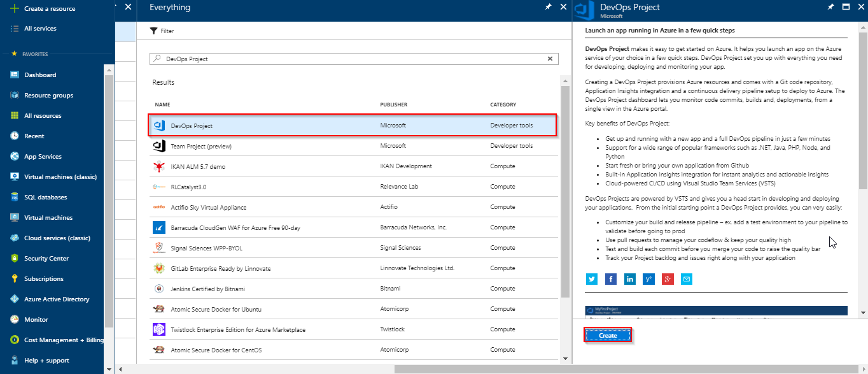Select the SQL databases icon

tap(15, 198)
